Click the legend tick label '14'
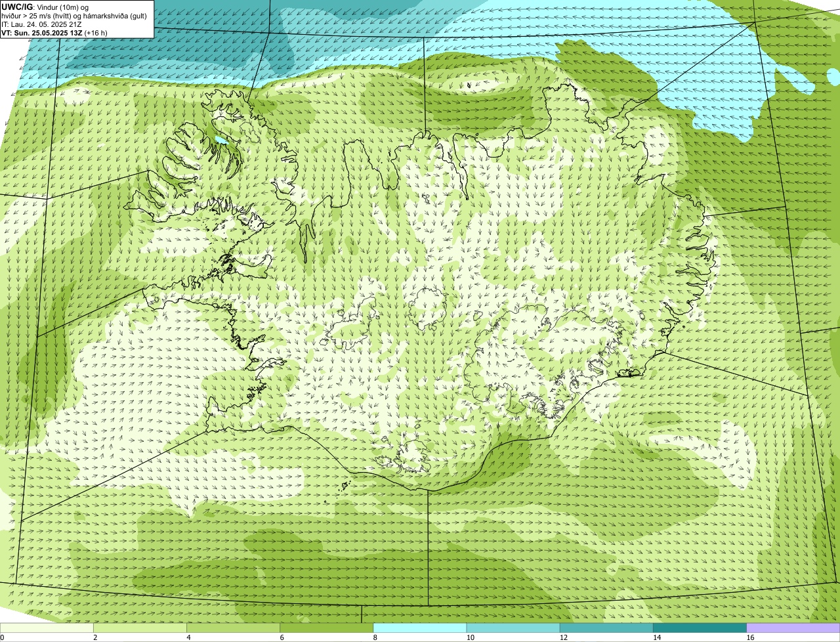 coord(656,637)
